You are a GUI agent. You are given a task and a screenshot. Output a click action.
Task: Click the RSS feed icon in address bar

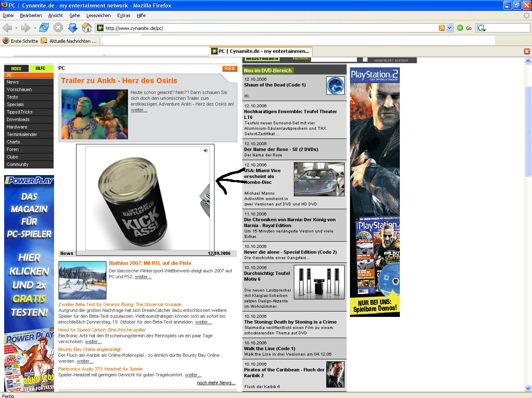(x=442, y=28)
